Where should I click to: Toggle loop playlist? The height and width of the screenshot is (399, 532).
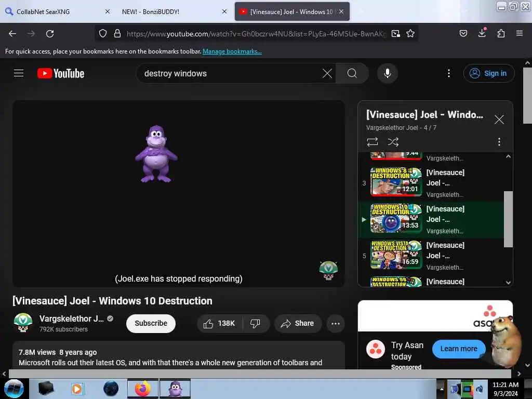pos(372,141)
